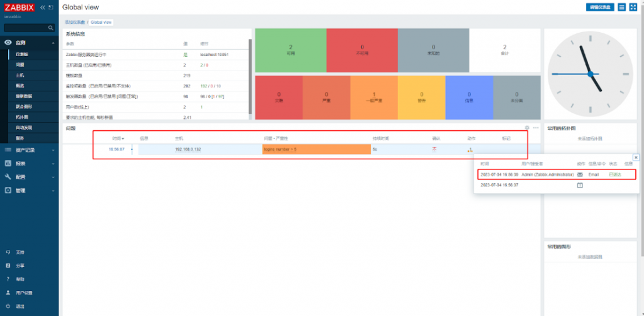Click the magnifier icon in sidebar search
644x316 pixels.
click(50, 28)
